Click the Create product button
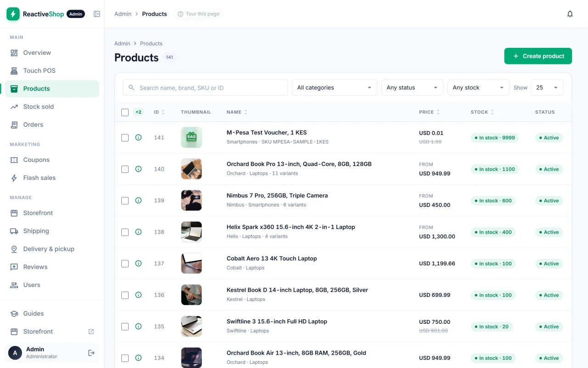Image resolution: width=588 pixels, height=368 pixels. pyautogui.click(x=538, y=56)
